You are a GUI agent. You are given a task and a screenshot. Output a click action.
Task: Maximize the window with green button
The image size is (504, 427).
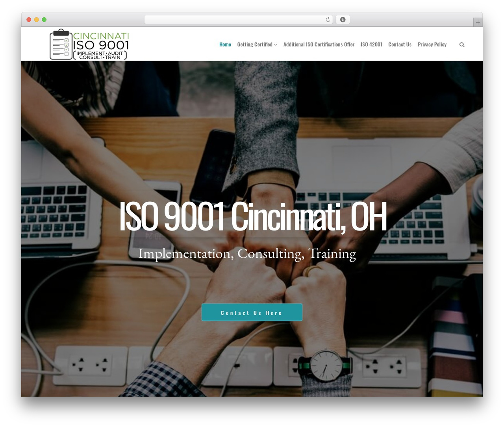tap(44, 20)
